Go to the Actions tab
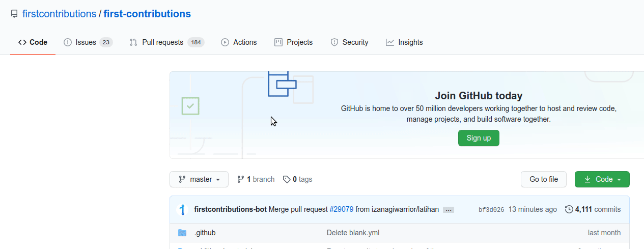The height and width of the screenshot is (249, 644). [239, 42]
